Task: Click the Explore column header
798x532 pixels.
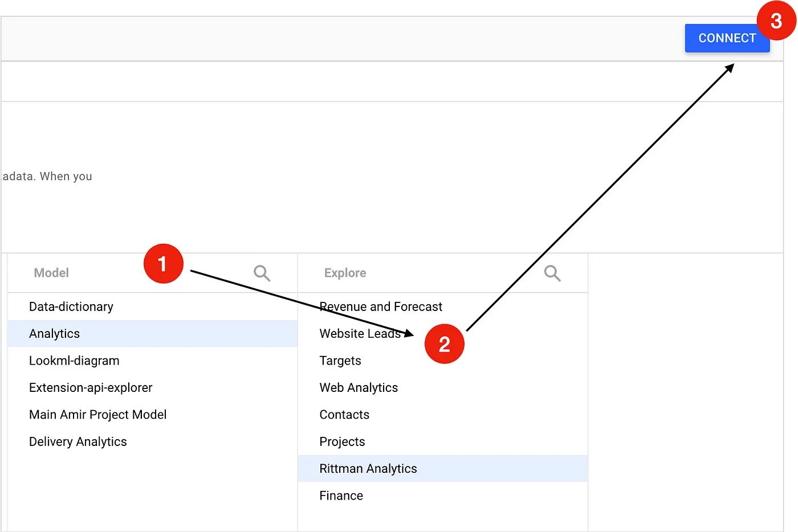Action: [x=345, y=273]
